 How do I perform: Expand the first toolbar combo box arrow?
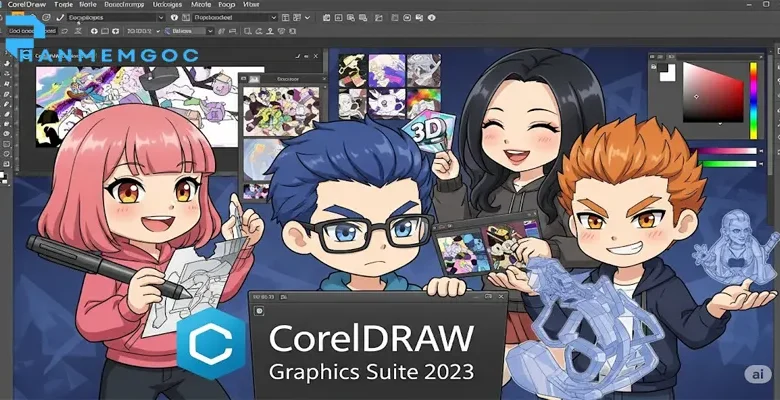[x=160, y=17]
